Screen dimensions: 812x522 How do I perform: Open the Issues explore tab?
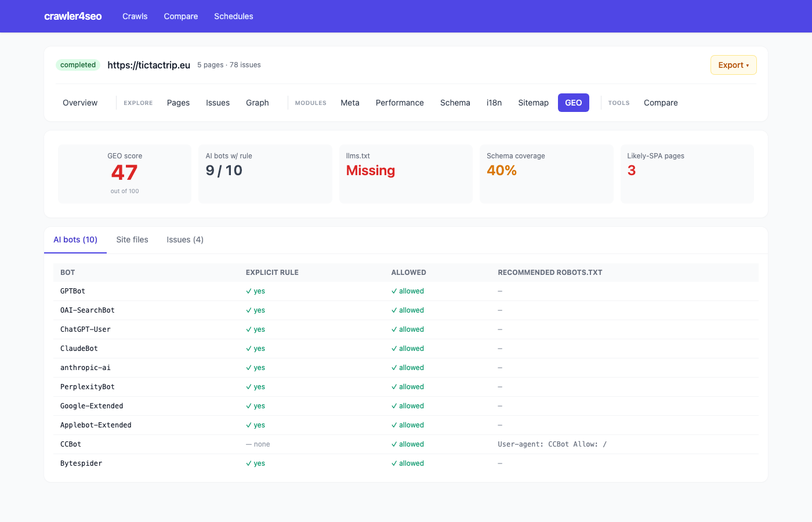coord(217,103)
